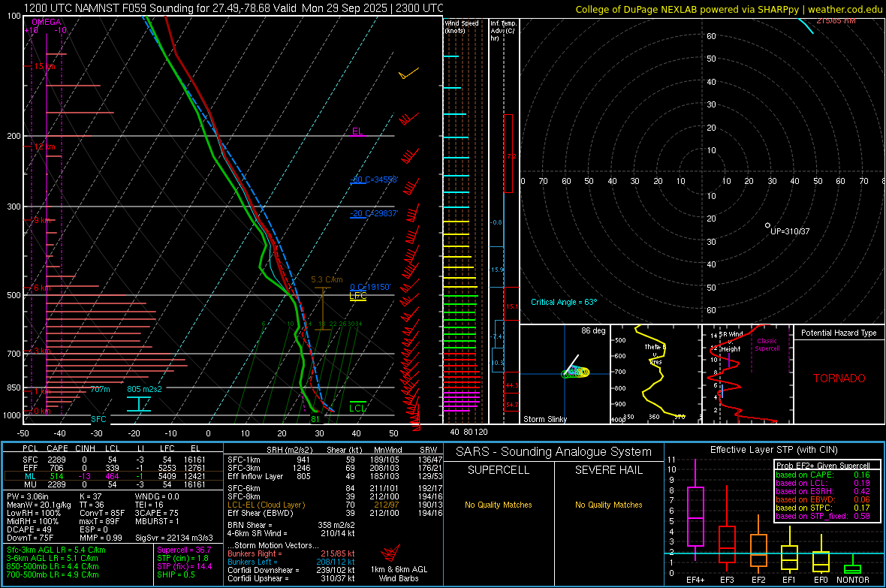
Task: Click the 15 km height marker
Action: [44, 66]
